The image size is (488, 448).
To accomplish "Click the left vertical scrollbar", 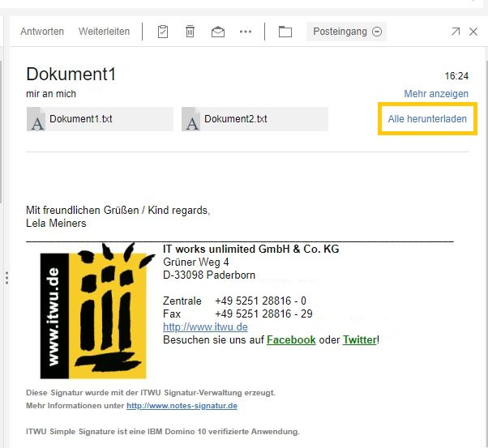I will (1, 132).
